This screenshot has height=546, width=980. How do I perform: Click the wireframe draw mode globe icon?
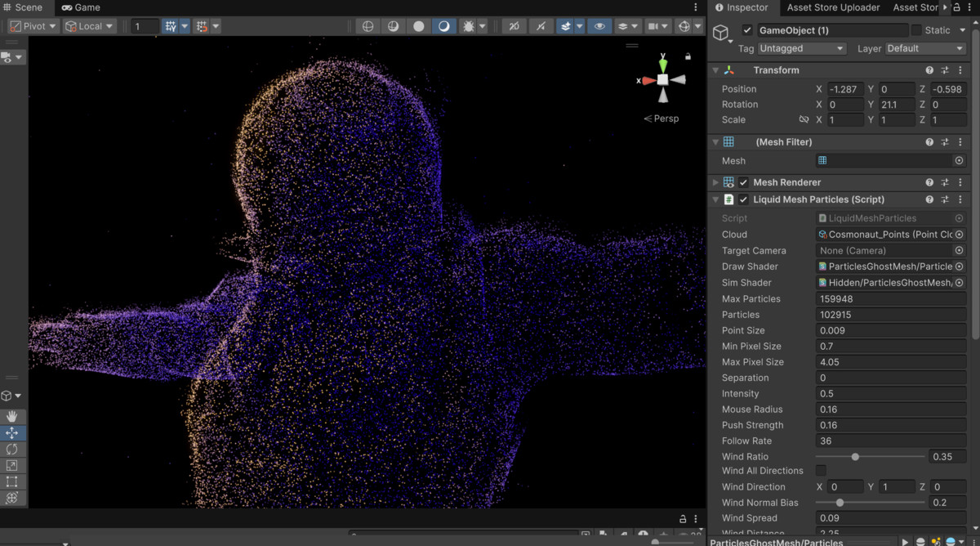(367, 26)
